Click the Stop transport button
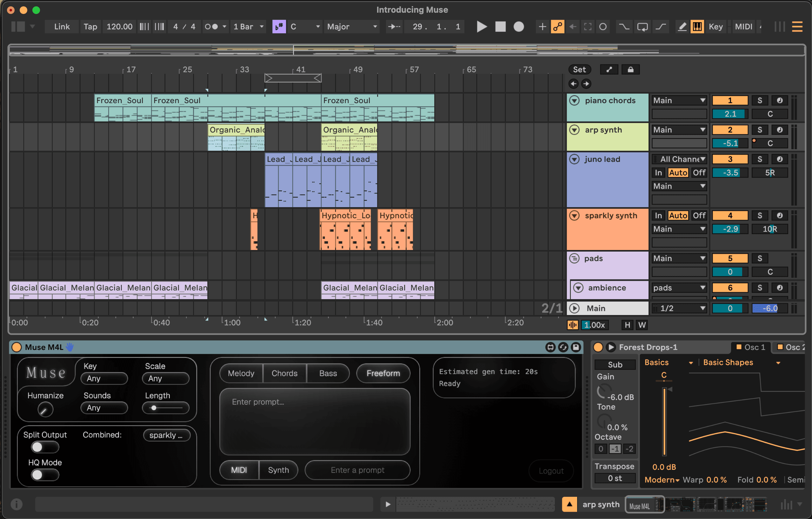This screenshot has height=519, width=812. click(x=500, y=27)
